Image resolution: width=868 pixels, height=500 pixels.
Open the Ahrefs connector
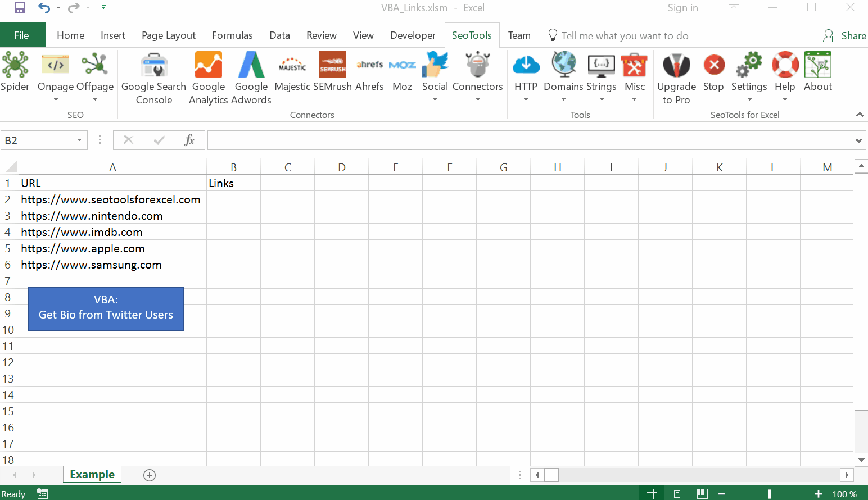click(x=369, y=72)
